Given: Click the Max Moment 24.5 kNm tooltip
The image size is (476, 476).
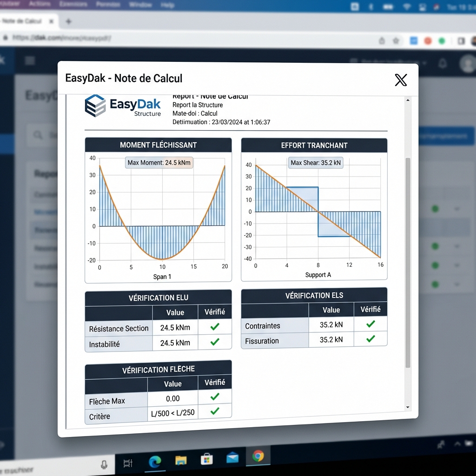Looking at the screenshot, I should (x=159, y=163).
